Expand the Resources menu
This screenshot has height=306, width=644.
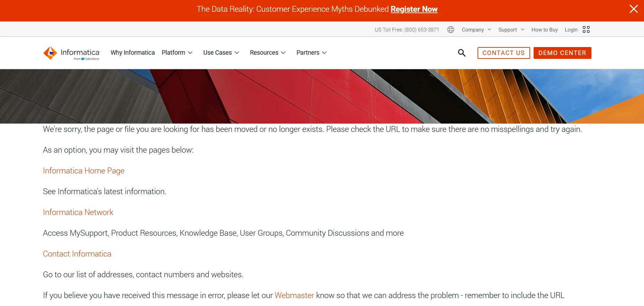268,53
